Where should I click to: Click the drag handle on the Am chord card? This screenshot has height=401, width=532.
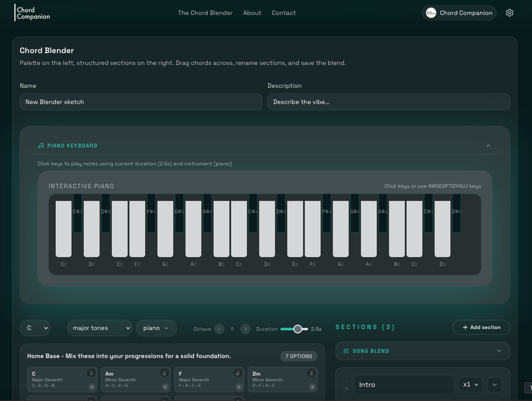pos(164,373)
